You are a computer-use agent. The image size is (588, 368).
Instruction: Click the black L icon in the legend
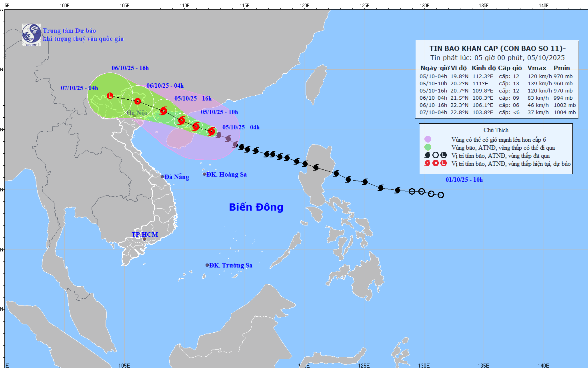pos(444,155)
